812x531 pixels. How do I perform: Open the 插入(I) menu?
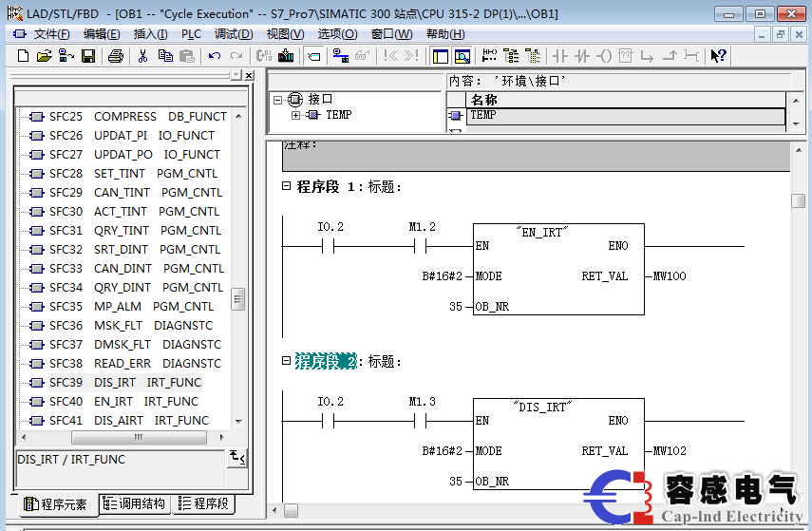(150, 34)
